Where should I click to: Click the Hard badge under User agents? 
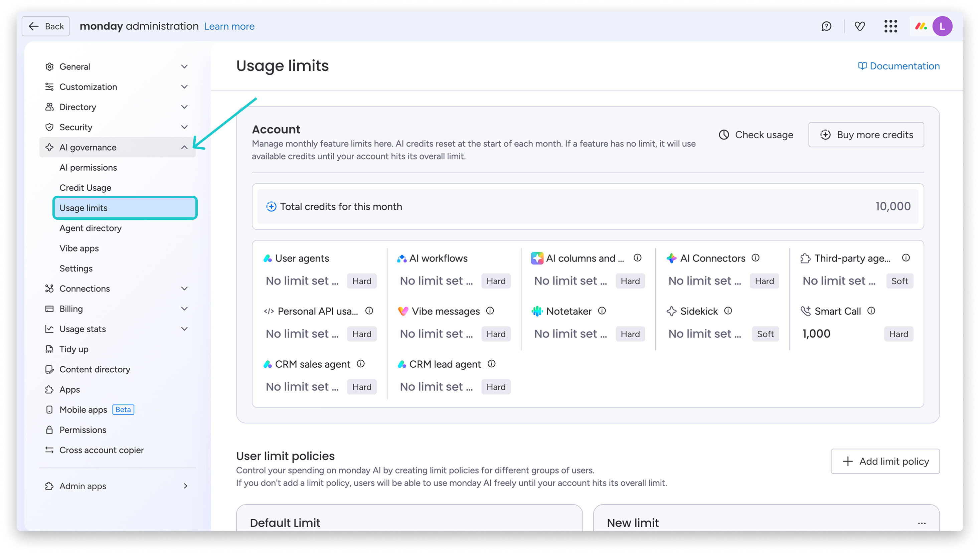coord(362,281)
